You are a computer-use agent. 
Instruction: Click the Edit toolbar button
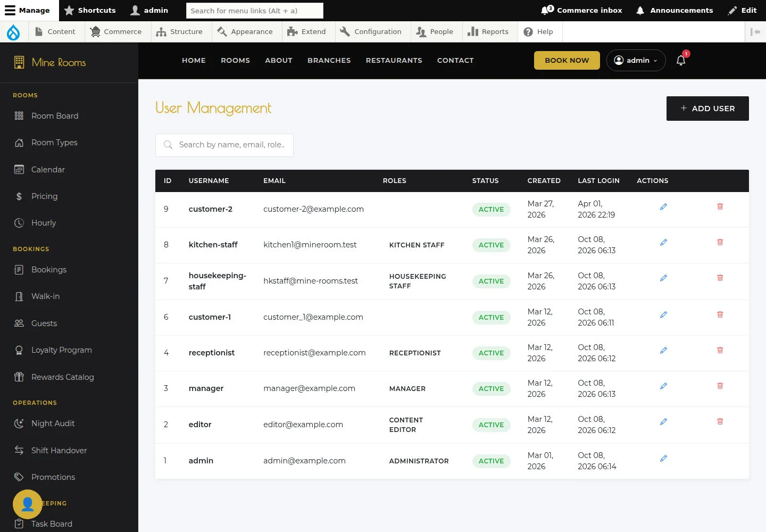coord(743,10)
